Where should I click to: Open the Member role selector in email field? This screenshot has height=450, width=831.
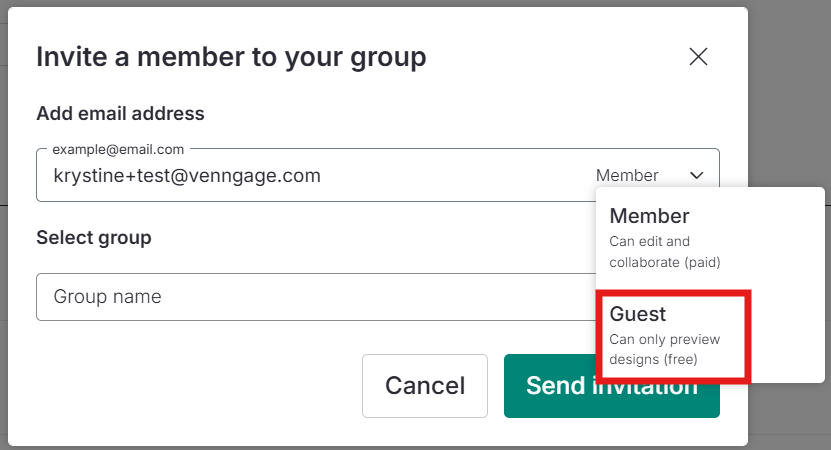649,175
